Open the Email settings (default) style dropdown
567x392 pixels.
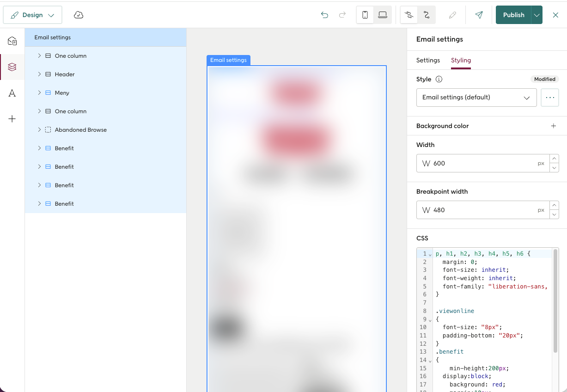476,98
